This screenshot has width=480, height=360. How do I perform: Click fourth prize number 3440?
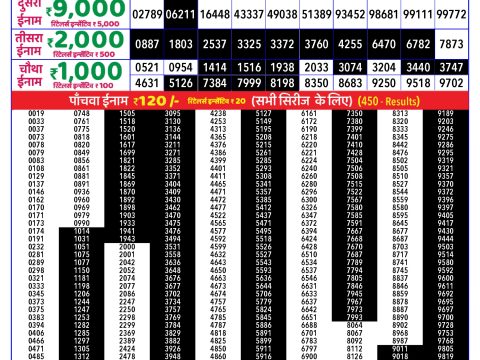click(x=418, y=67)
